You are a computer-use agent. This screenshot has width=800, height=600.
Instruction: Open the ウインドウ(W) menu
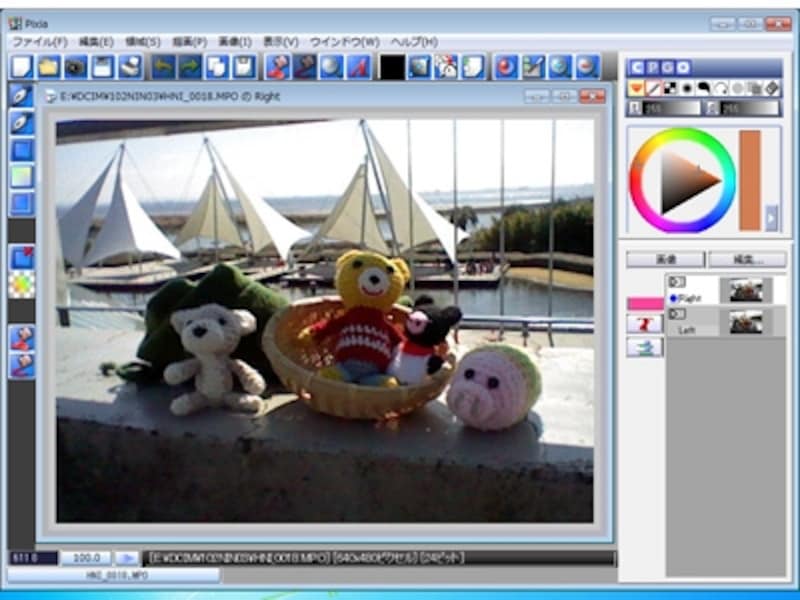point(344,42)
